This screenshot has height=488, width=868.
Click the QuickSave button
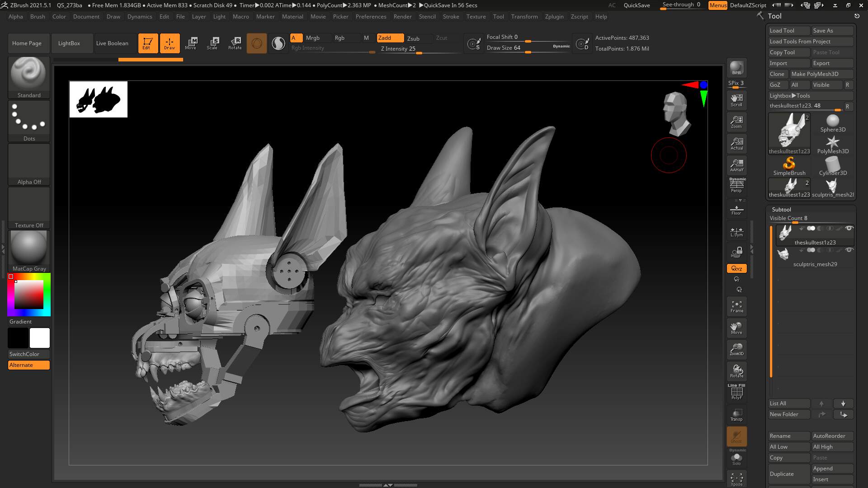637,5
